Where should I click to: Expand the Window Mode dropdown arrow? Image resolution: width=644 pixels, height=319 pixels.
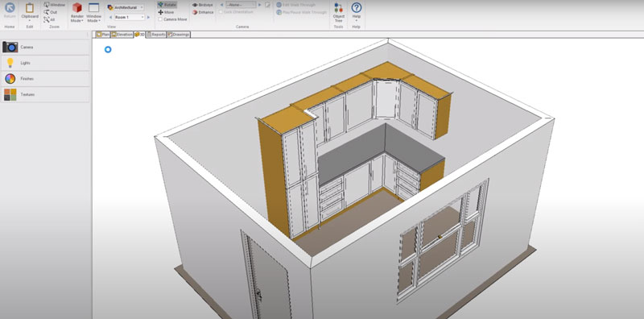tap(99, 21)
